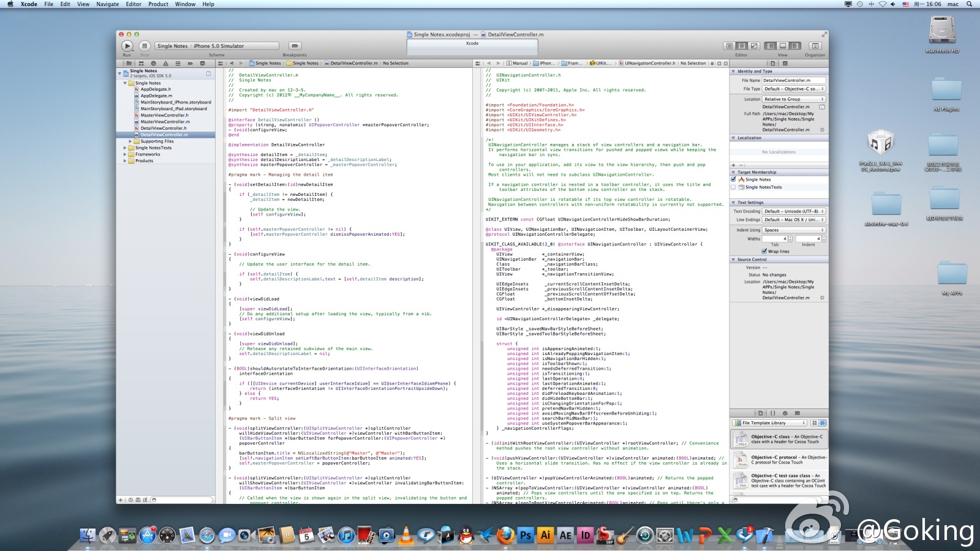Show the Search navigator
Image resolution: width=980 pixels, height=551 pixels.
pyautogui.click(x=153, y=63)
